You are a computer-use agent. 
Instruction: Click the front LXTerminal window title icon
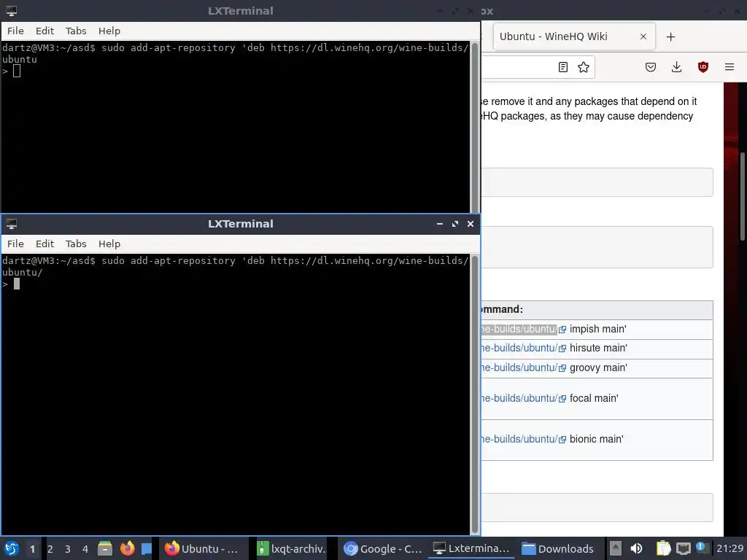coord(12,224)
